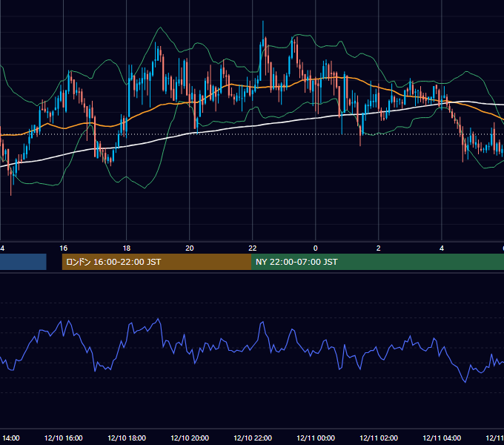The height and width of the screenshot is (445, 504).
Task: Click the "18" label on upper time axis
Action: (127, 248)
